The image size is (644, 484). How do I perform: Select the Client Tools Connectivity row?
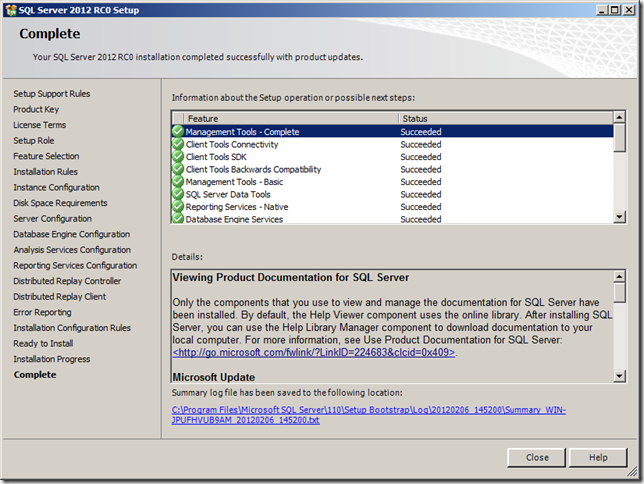tap(393, 144)
